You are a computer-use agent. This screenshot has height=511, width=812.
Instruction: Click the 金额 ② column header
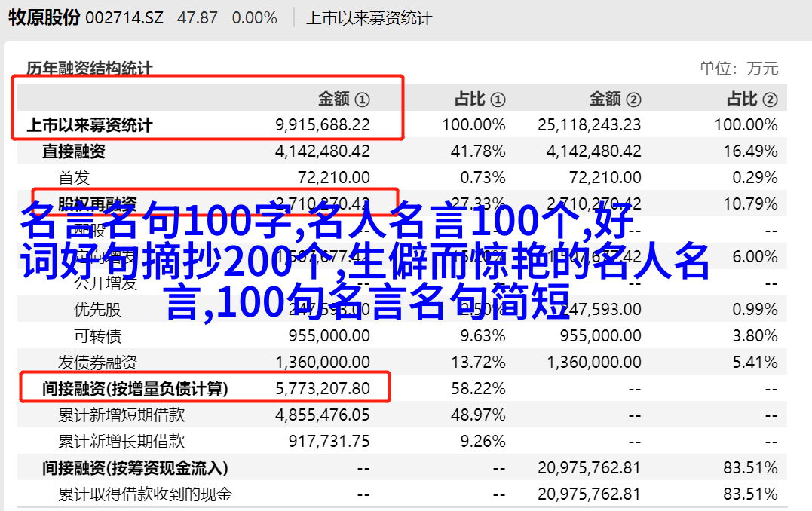615,99
